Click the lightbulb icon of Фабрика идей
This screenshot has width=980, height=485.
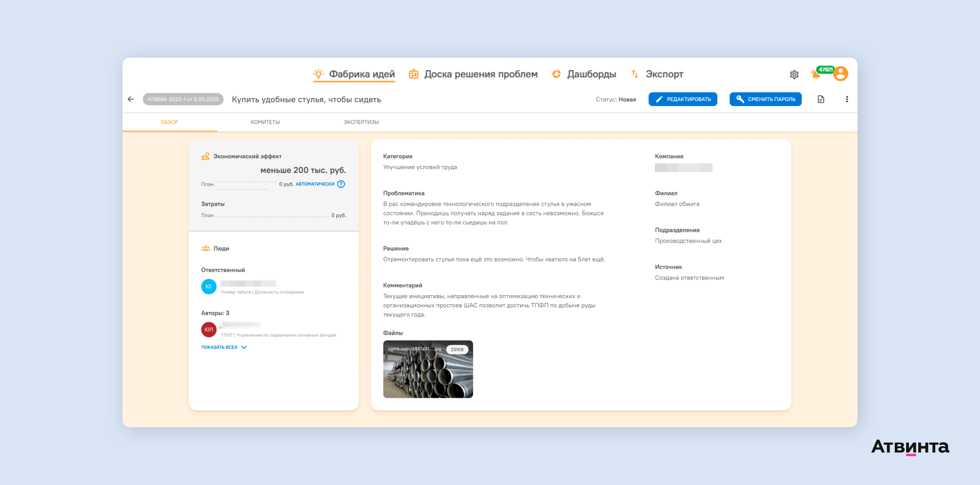[x=318, y=75]
